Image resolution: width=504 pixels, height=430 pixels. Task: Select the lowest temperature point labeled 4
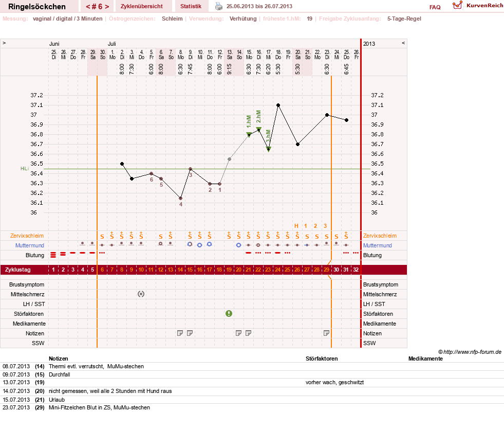(181, 198)
